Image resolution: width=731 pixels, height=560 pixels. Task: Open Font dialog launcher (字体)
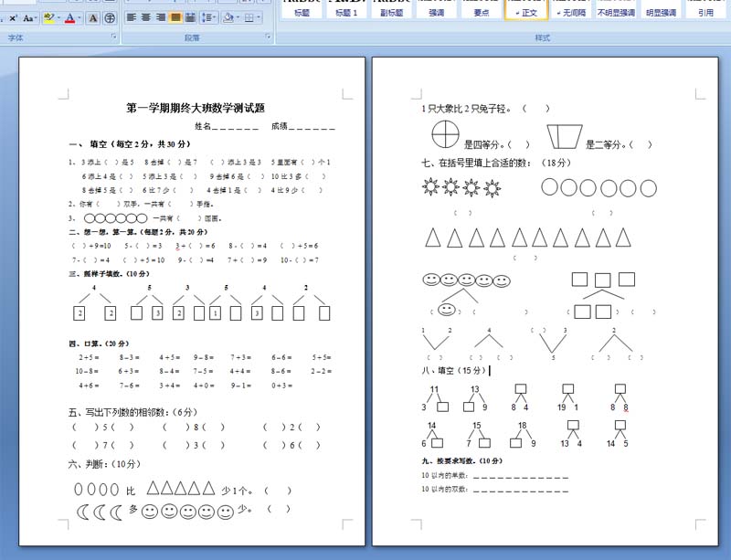(x=113, y=37)
